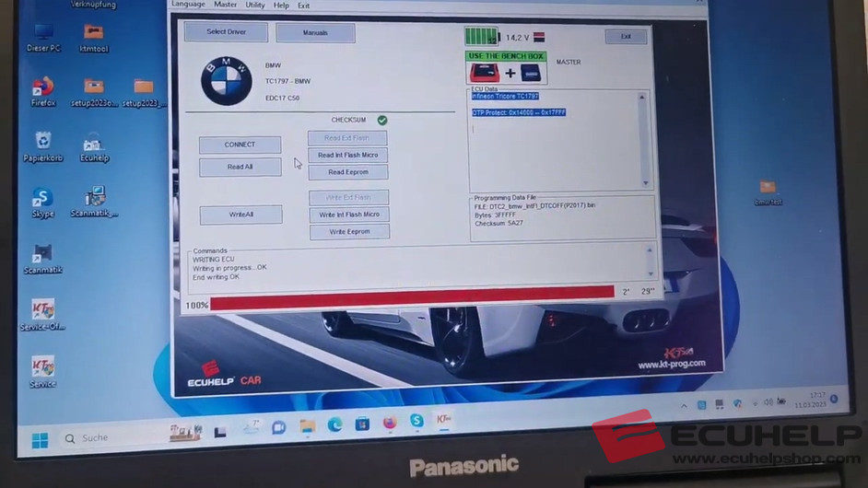Click the Read Eeprom button

point(348,172)
